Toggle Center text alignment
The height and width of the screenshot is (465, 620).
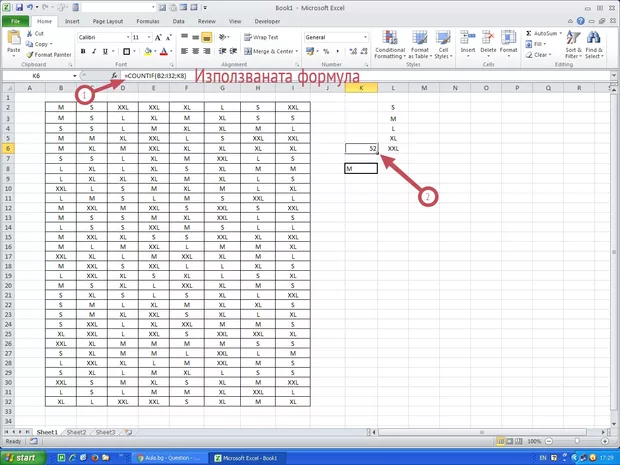(x=196, y=51)
